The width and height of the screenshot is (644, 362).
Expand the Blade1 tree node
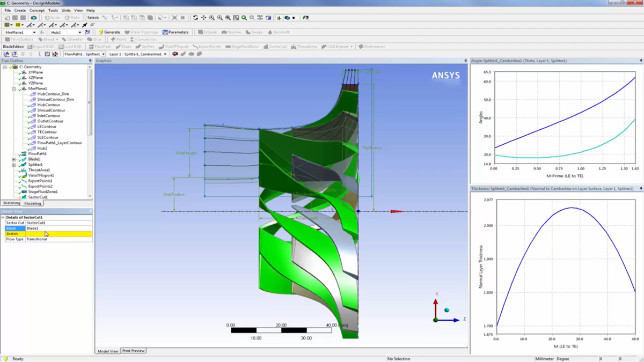pos(14,159)
